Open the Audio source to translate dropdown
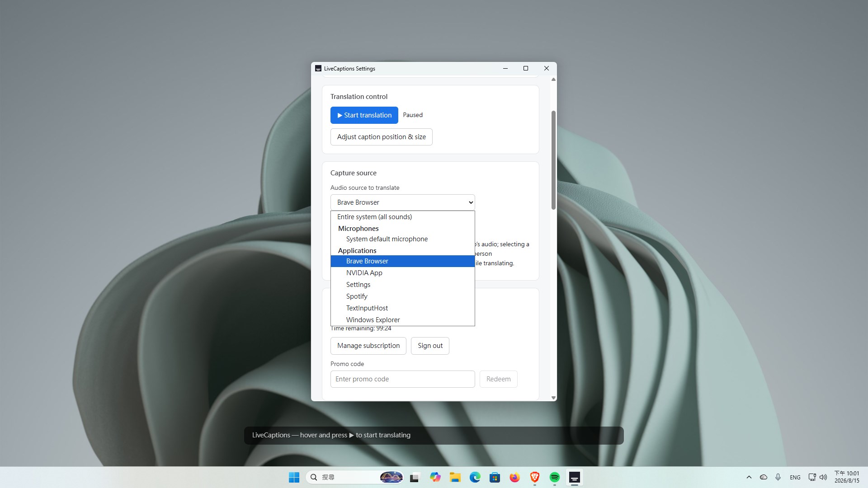Viewport: 868px width, 488px height. tap(403, 202)
